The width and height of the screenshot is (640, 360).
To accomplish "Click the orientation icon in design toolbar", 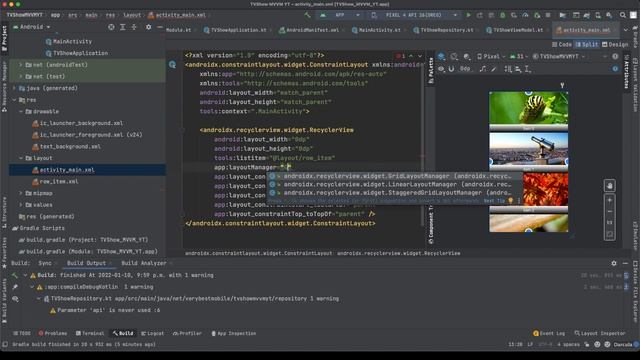I will coord(454,56).
